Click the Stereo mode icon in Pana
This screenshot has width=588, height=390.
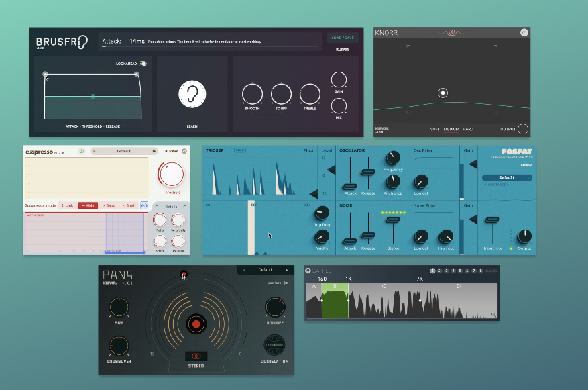tap(196, 356)
